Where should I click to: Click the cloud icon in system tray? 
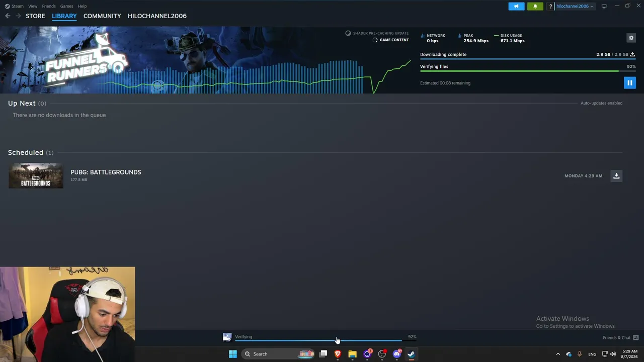tap(569, 354)
